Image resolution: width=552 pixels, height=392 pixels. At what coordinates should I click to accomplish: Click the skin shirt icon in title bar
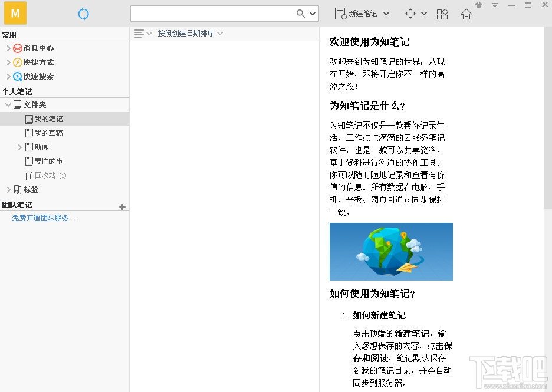click(478, 5)
